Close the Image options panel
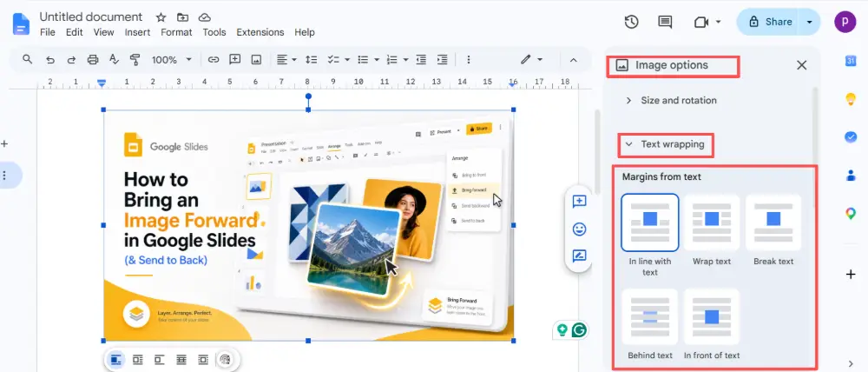The width and height of the screenshot is (868, 372). click(x=801, y=65)
